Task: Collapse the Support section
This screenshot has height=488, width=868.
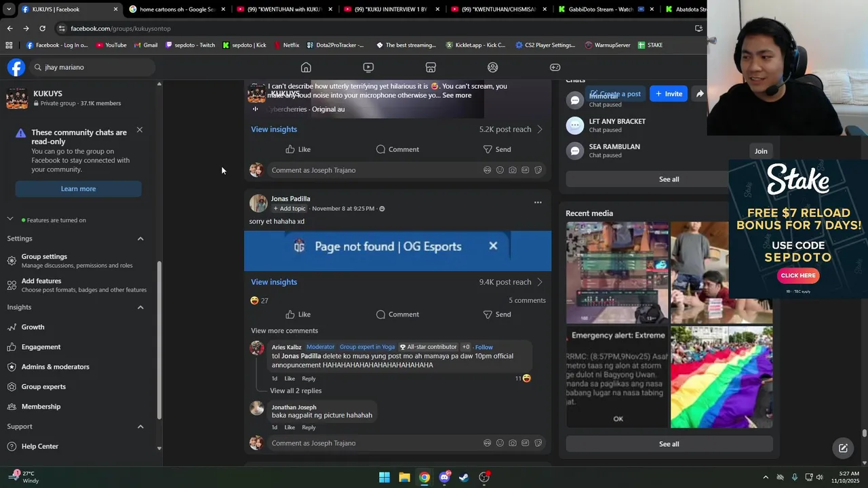Action: coord(140,426)
